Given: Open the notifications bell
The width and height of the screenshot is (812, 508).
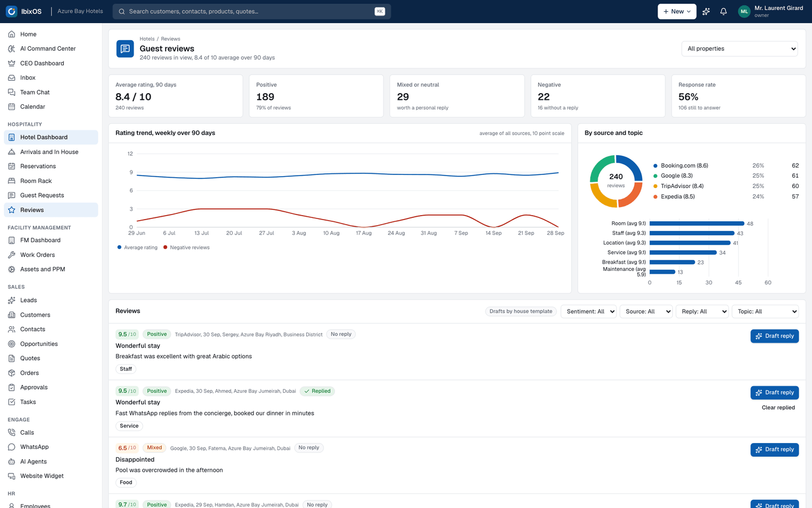Looking at the screenshot, I should point(723,11).
